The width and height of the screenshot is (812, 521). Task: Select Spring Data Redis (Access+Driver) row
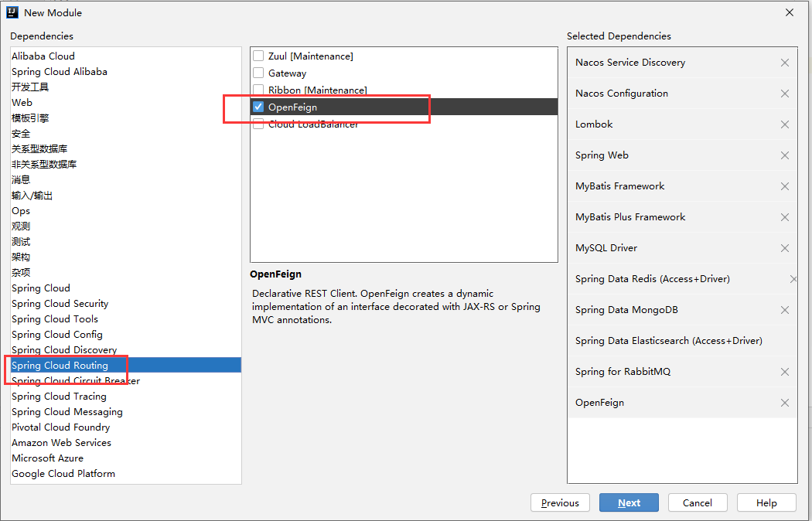(682, 279)
